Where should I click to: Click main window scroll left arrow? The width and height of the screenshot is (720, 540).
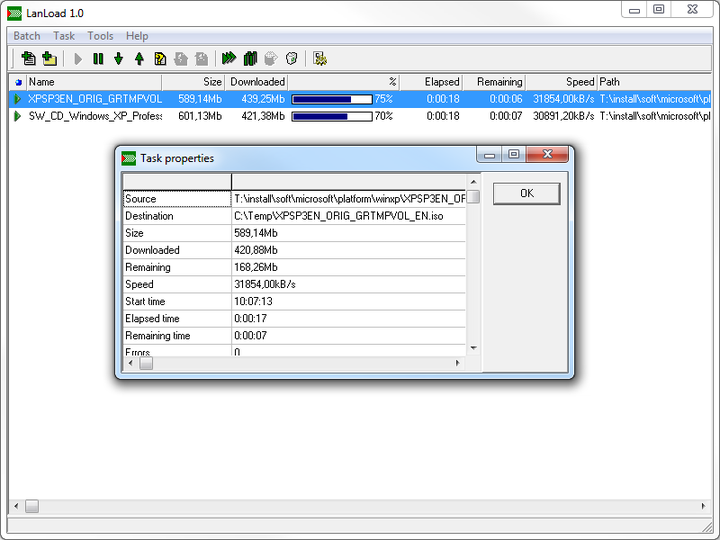coord(16,506)
